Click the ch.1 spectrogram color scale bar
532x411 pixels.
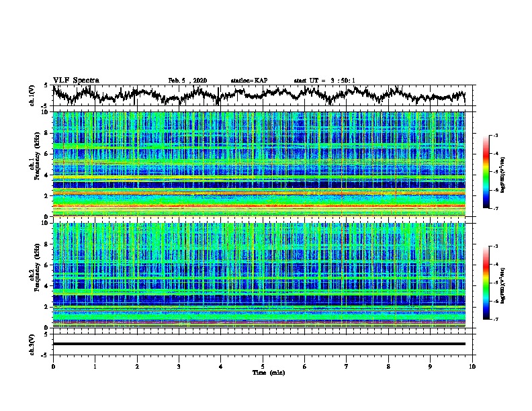pos(486,172)
